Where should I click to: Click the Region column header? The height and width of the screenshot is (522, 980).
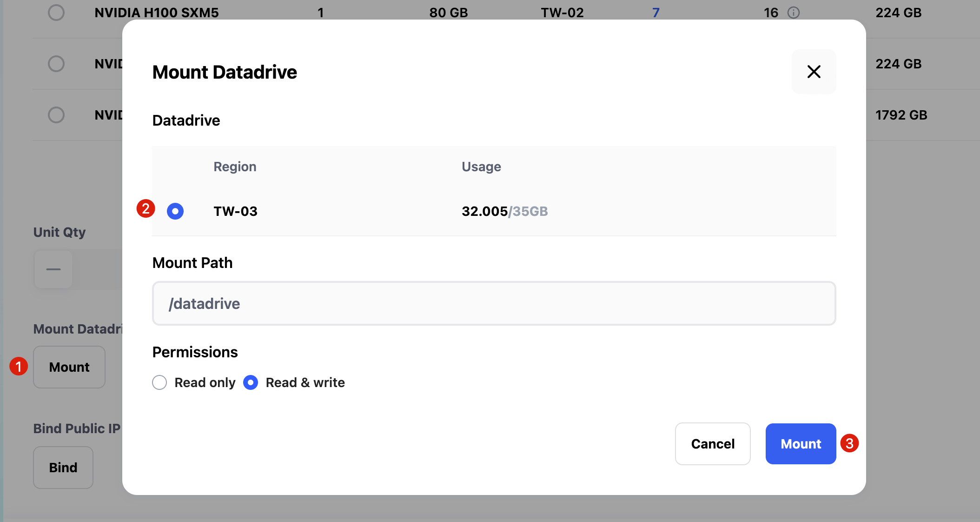pos(235,167)
